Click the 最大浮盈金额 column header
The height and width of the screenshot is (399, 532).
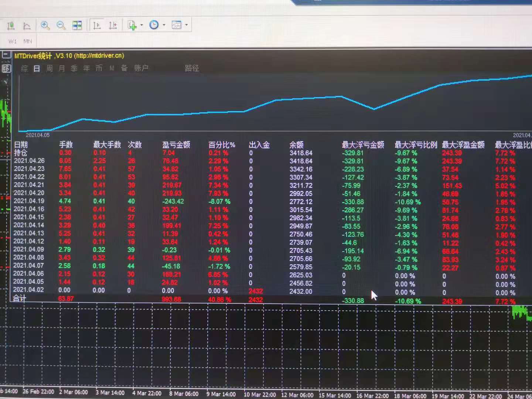pyautogui.click(x=463, y=144)
